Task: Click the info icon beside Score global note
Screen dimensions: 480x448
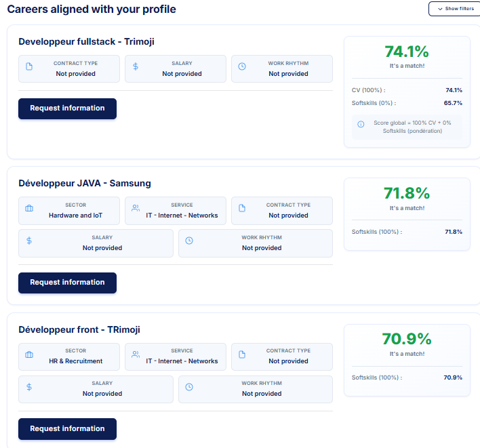Action: [x=361, y=124]
